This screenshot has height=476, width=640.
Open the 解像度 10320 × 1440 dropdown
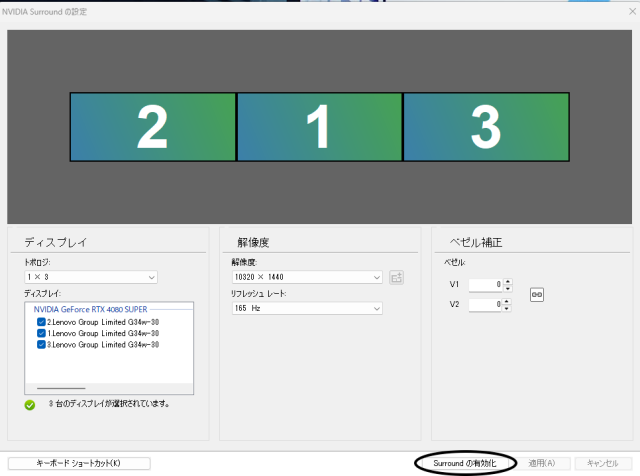point(306,277)
